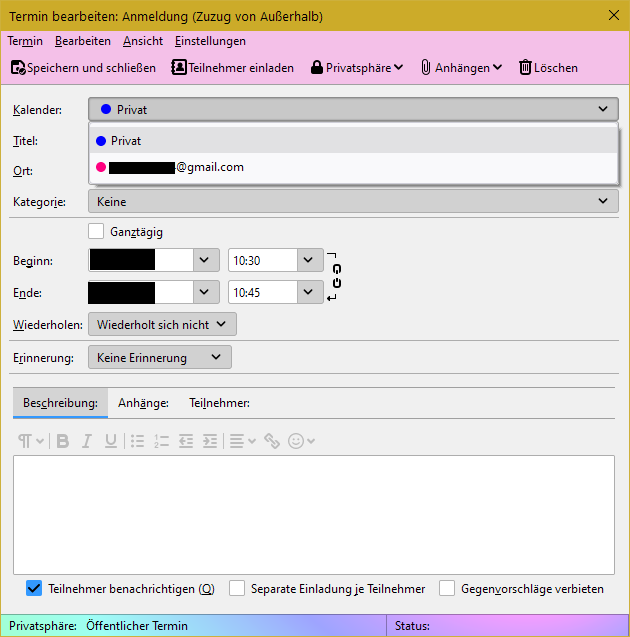
Task: Click the indent icon
Action: pyautogui.click(x=210, y=441)
